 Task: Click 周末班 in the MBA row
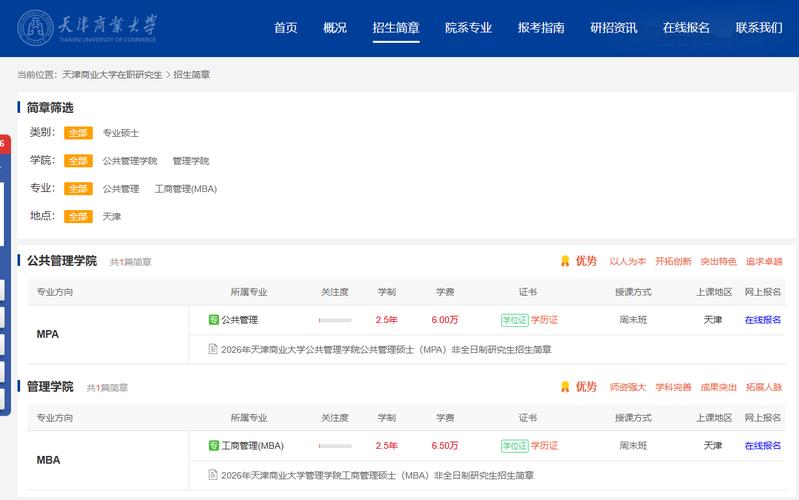click(633, 446)
